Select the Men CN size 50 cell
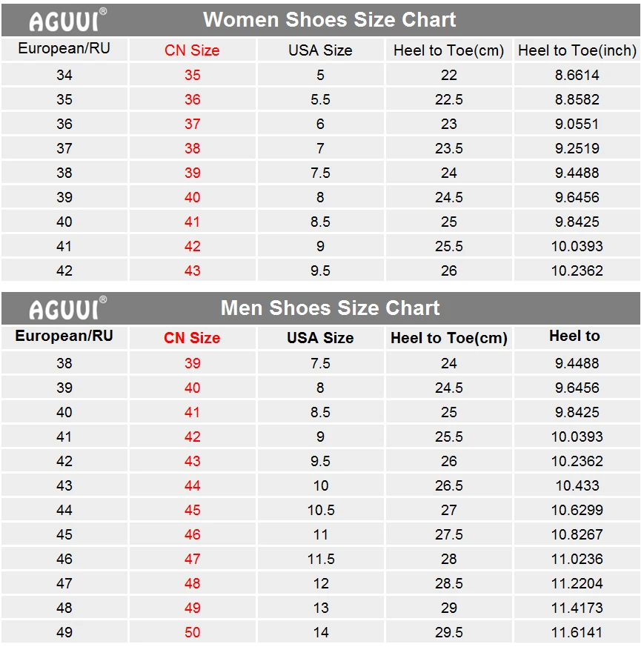644x647 pixels. [192, 632]
